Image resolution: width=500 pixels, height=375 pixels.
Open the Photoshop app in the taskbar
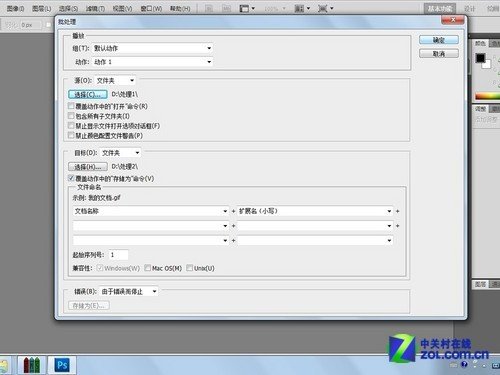click(62, 365)
